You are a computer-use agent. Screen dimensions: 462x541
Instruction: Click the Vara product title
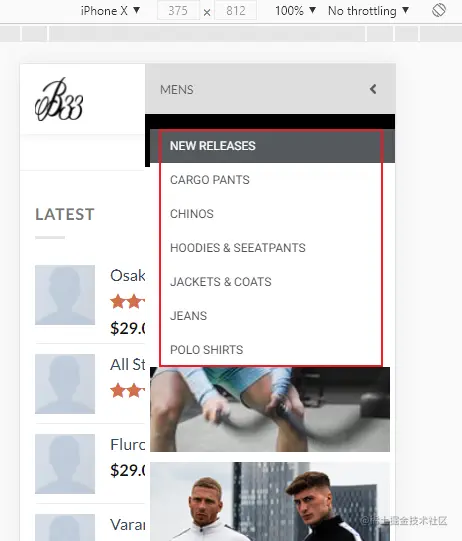(128, 525)
